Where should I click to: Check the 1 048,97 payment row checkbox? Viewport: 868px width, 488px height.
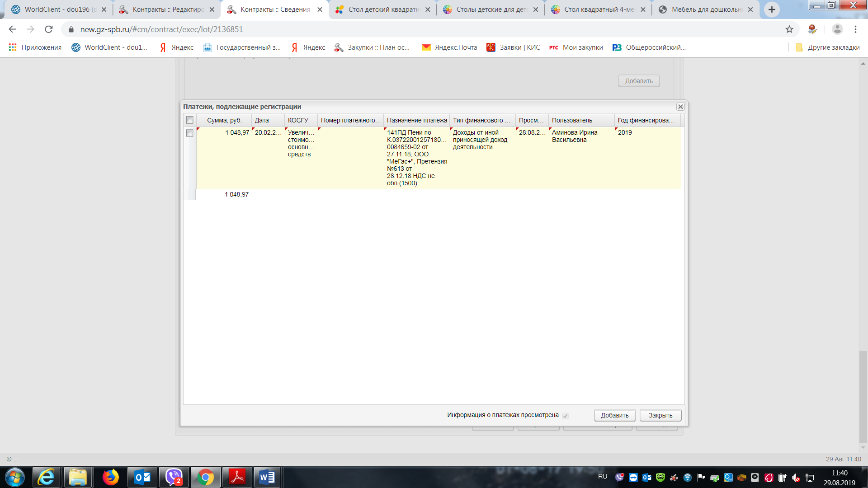[x=190, y=133]
